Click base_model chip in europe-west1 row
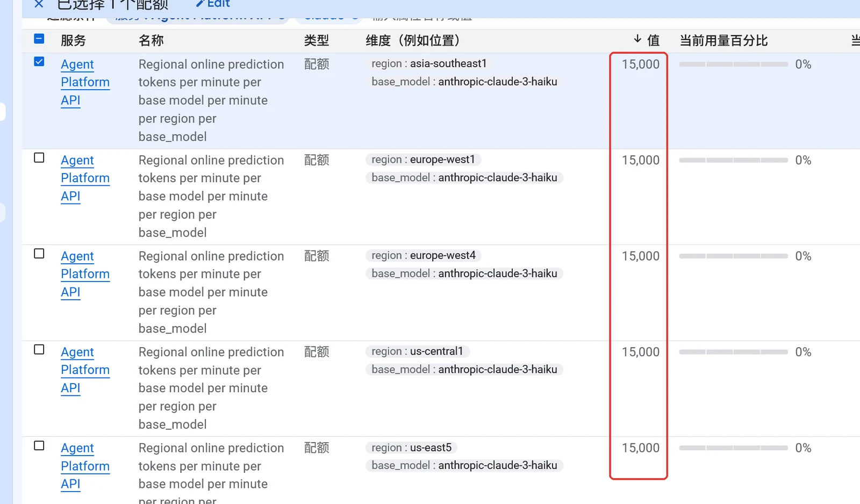Image resolution: width=860 pixels, height=504 pixels. 464,177
